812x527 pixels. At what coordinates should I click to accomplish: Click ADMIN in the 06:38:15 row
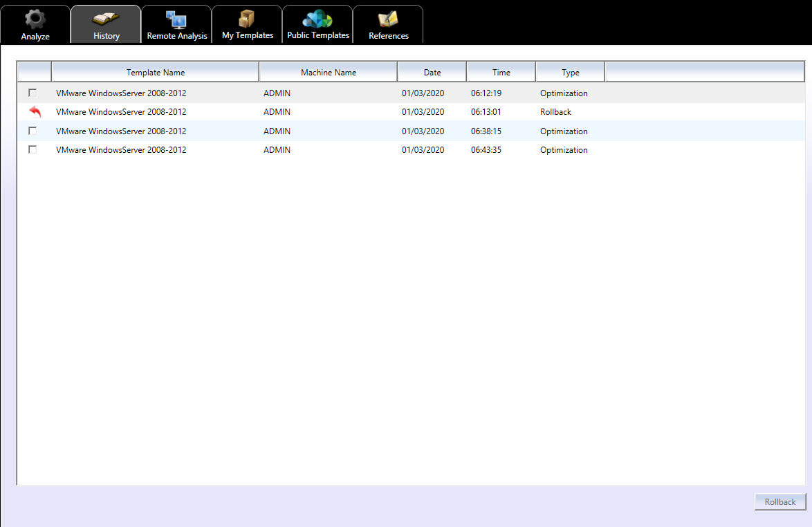277,131
